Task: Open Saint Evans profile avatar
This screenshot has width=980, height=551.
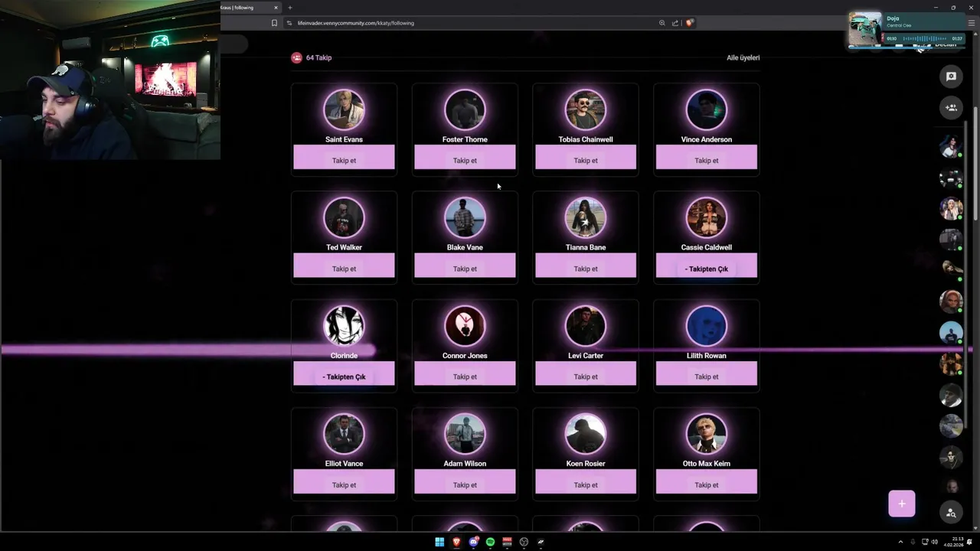Action: (x=344, y=110)
